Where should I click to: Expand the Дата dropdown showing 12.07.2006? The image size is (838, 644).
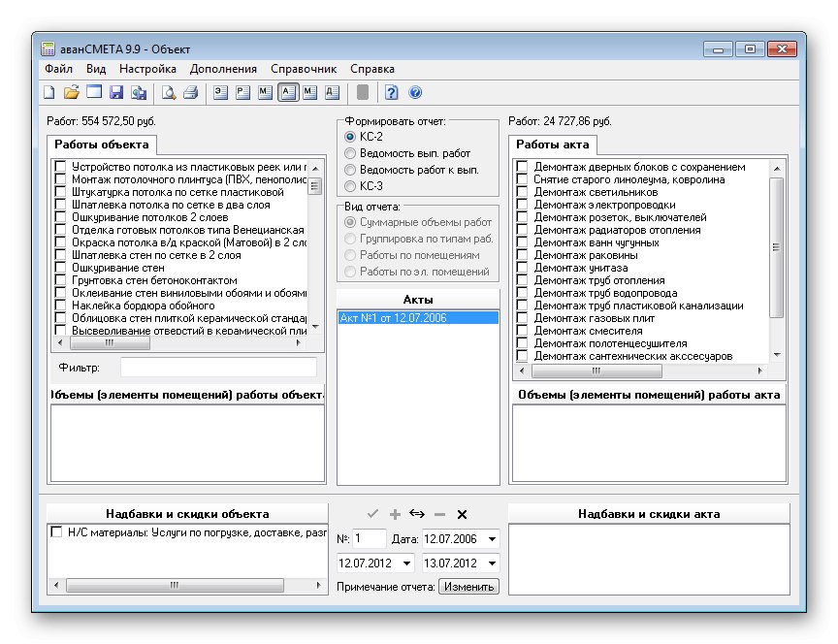coord(493,539)
